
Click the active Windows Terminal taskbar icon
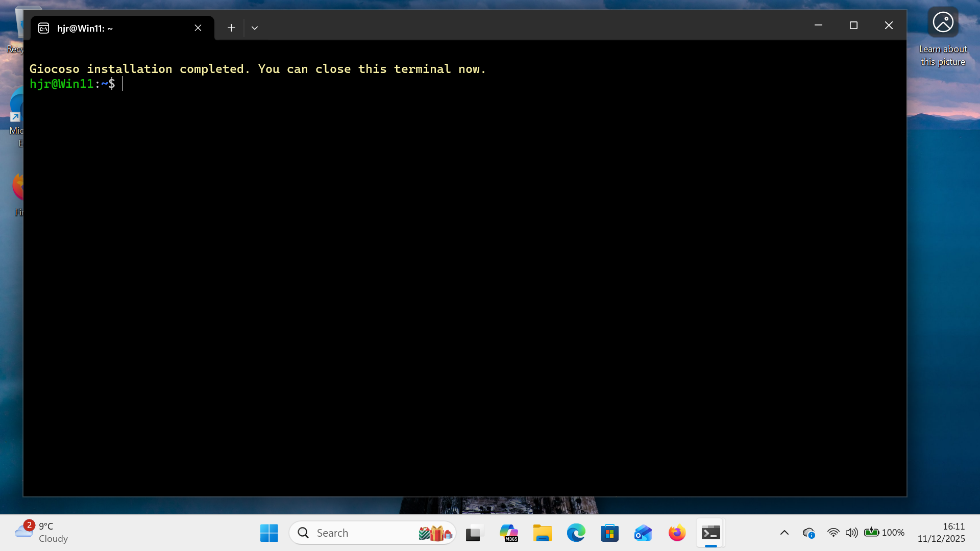click(710, 533)
